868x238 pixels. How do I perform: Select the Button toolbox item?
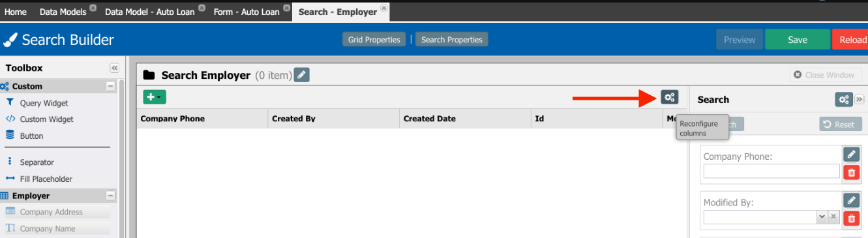(x=31, y=136)
